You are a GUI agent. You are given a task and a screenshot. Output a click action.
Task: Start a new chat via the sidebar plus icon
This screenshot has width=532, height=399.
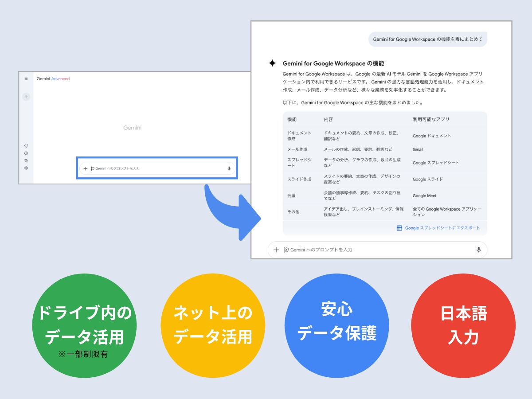pyautogui.click(x=26, y=97)
